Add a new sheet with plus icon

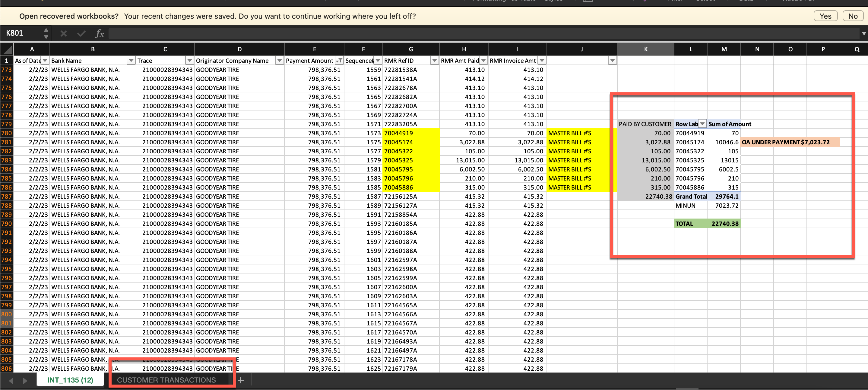coord(241,380)
